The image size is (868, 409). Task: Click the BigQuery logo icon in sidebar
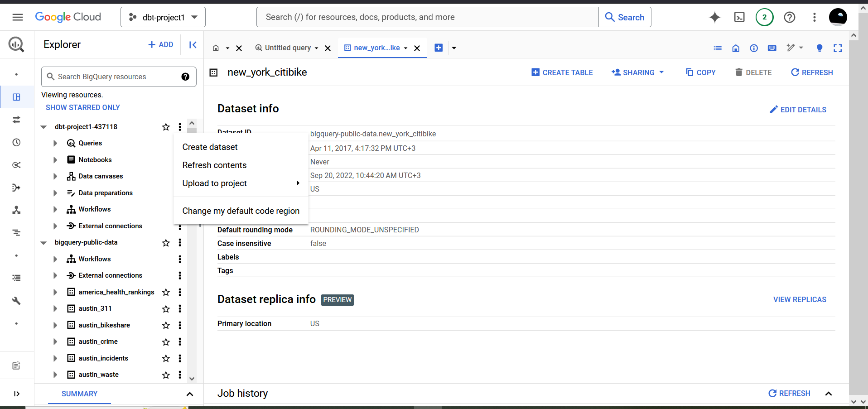(x=16, y=44)
